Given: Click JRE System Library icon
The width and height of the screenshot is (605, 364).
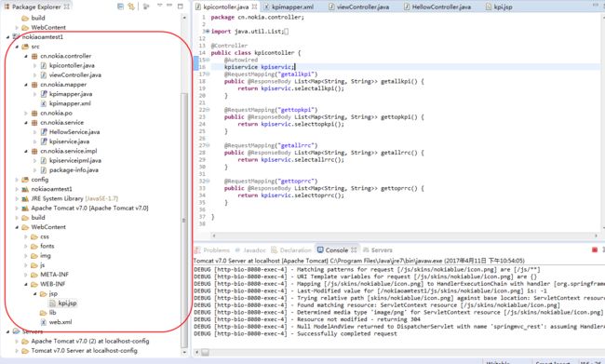Looking at the screenshot, I should 25,199.
